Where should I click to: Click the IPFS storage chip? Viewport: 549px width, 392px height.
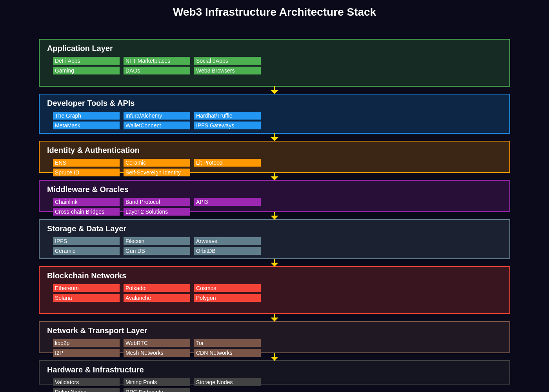coord(86,241)
